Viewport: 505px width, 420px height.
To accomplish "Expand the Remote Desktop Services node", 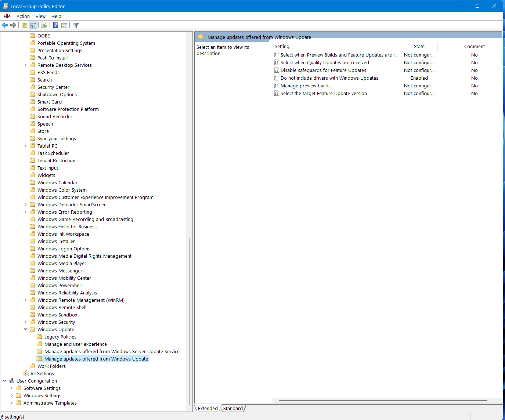I will (x=25, y=65).
